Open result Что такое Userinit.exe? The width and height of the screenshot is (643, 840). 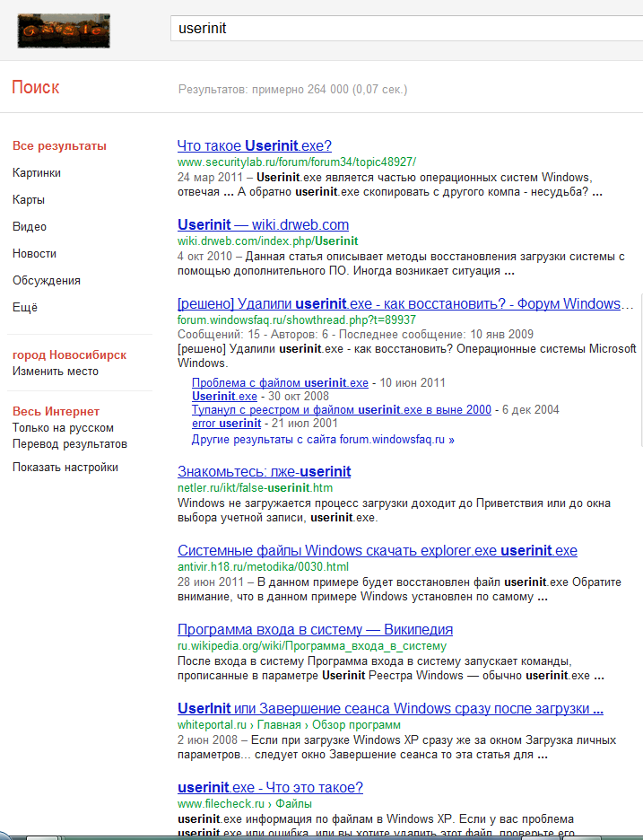[x=255, y=145]
